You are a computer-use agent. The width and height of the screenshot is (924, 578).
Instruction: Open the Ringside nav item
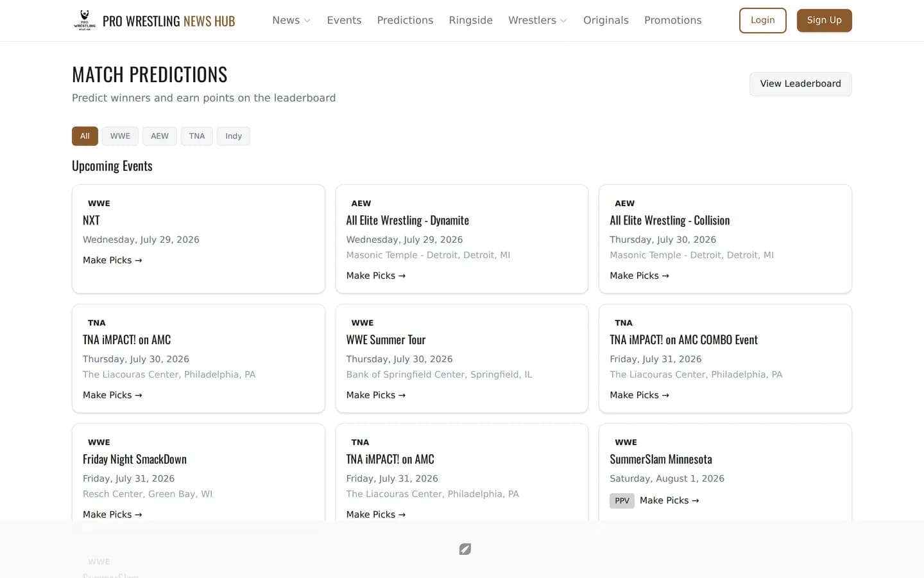click(470, 21)
